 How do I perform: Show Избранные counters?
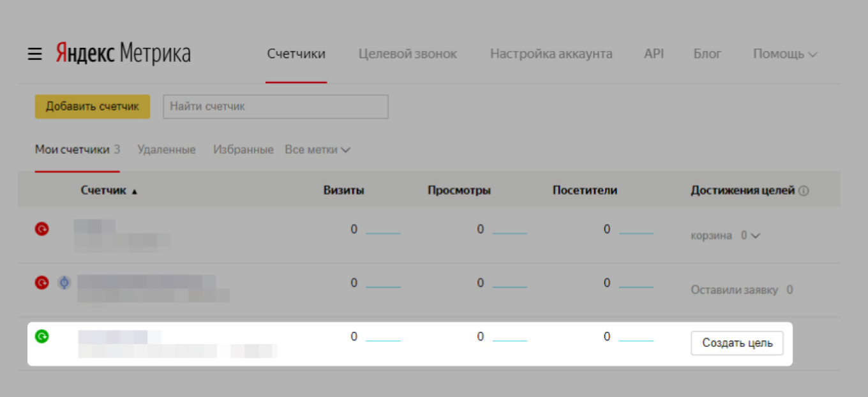click(x=243, y=150)
